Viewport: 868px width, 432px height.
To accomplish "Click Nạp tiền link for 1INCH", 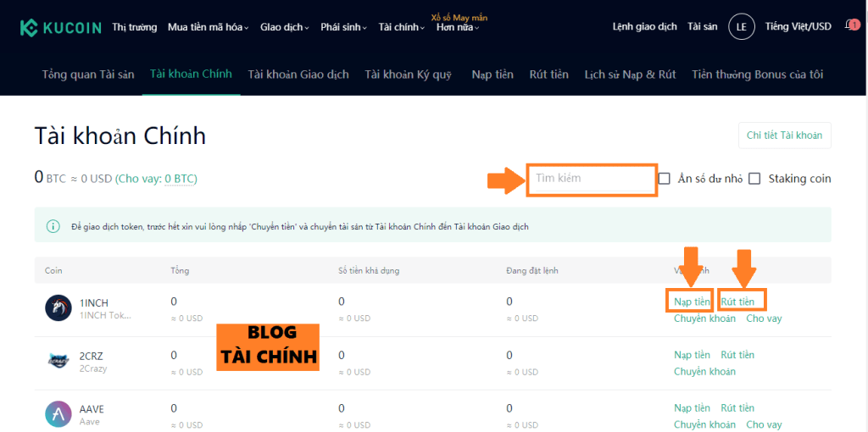I will click(692, 302).
